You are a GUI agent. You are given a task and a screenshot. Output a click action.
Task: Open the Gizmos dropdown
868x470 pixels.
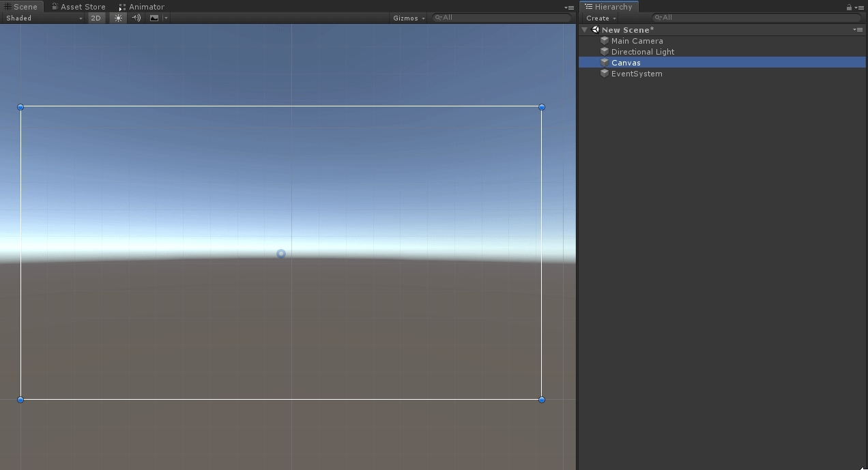click(409, 18)
